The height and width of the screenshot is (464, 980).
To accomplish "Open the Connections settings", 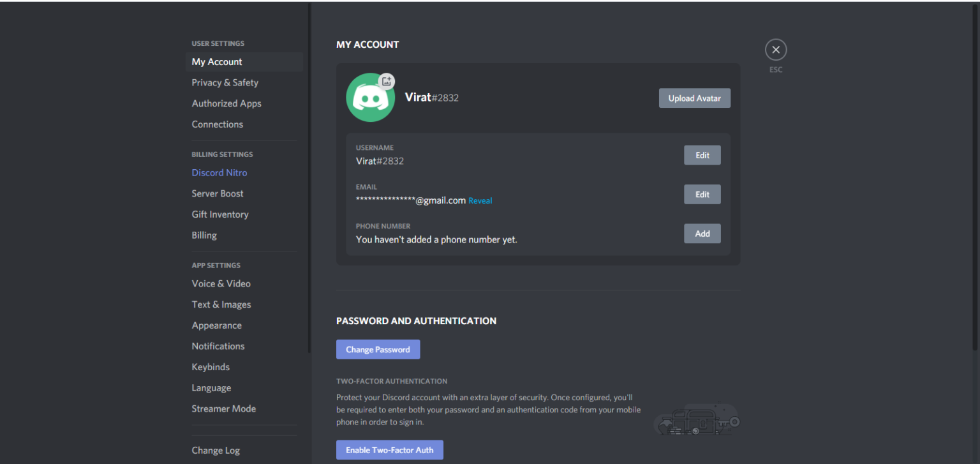I will tap(217, 124).
